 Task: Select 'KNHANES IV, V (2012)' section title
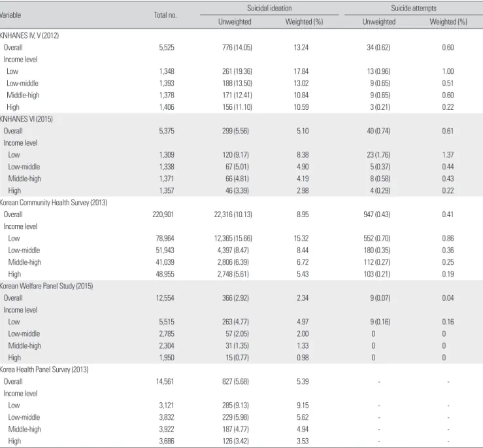coord(29,35)
